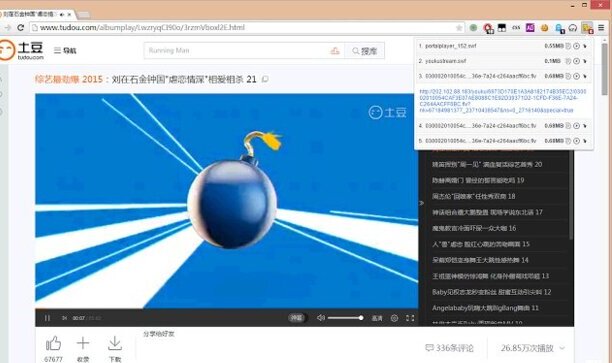Viewport: 612px width, 363px height.
Task: Skip to next video in the player
Action: pos(64,318)
